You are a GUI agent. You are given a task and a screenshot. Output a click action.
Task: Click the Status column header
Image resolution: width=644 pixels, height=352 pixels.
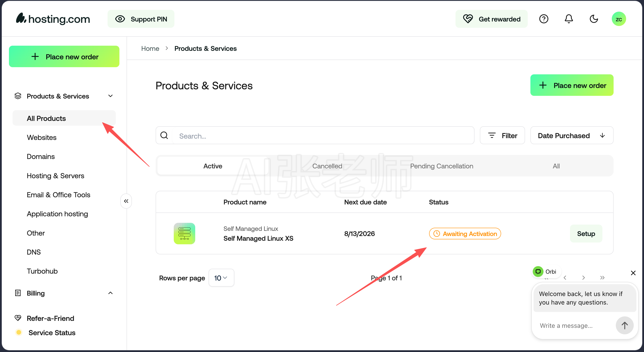439,202
